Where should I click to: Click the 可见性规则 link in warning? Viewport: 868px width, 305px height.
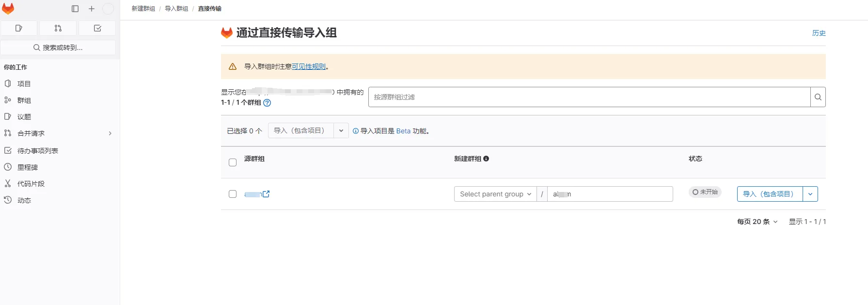click(308, 66)
